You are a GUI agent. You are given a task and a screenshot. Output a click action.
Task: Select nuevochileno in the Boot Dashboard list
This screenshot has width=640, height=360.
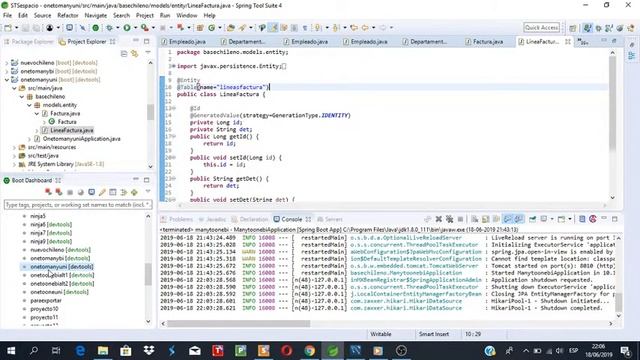click(60, 250)
